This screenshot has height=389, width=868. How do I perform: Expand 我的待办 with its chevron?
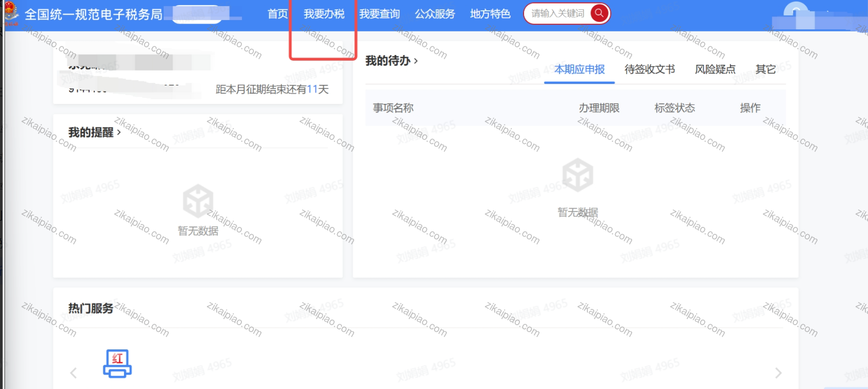[416, 61]
